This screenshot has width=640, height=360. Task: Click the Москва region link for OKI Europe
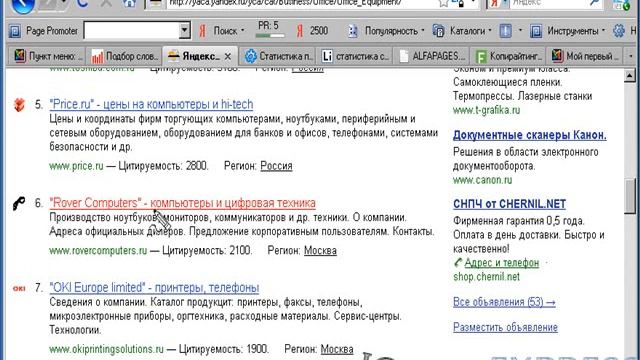pos(337,349)
